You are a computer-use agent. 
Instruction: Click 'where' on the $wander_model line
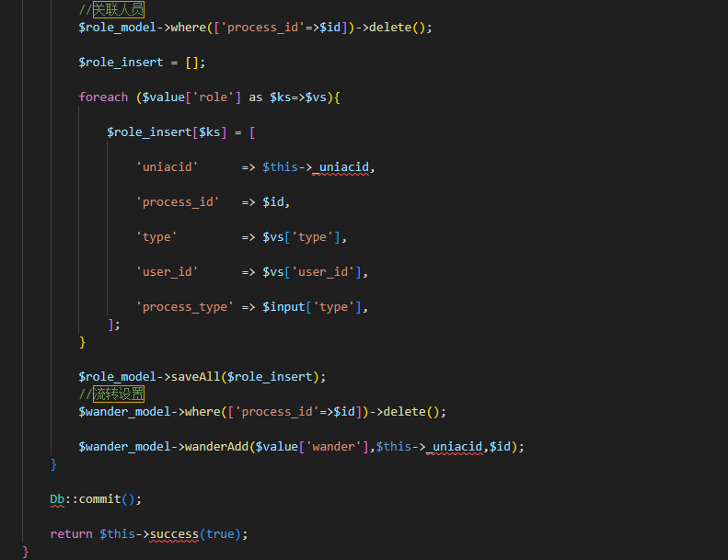tap(202, 412)
